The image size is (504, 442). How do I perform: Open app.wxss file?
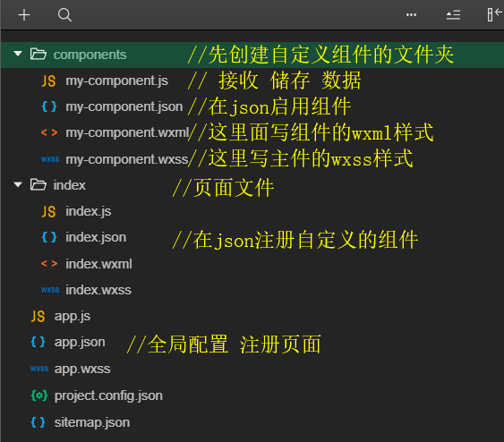click(x=82, y=370)
